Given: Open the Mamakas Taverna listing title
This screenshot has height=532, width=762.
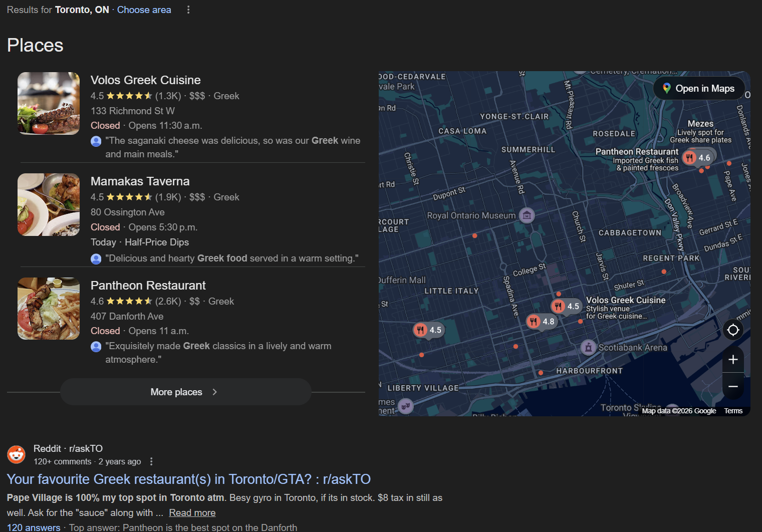Looking at the screenshot, I should (x=140, y=181).
